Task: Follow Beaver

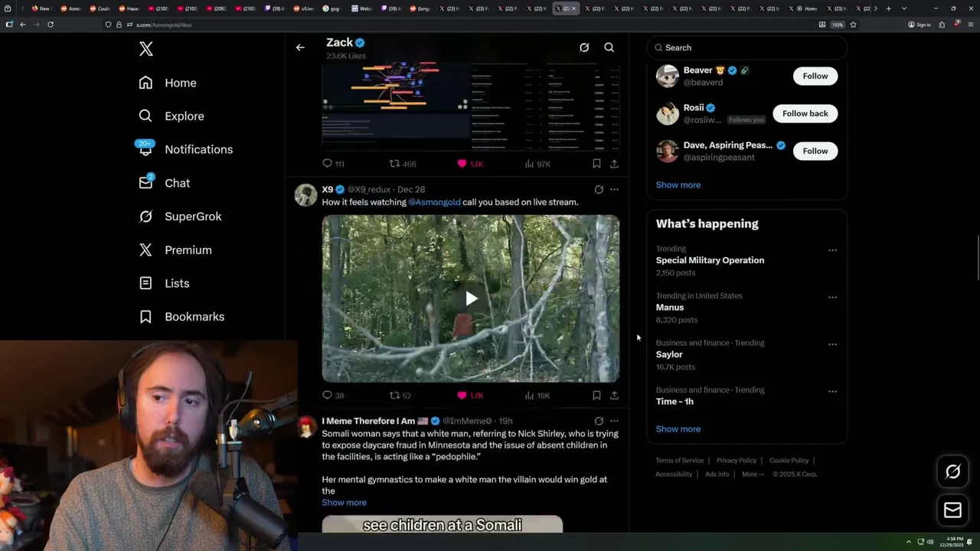Action: [x=815, y=76]
